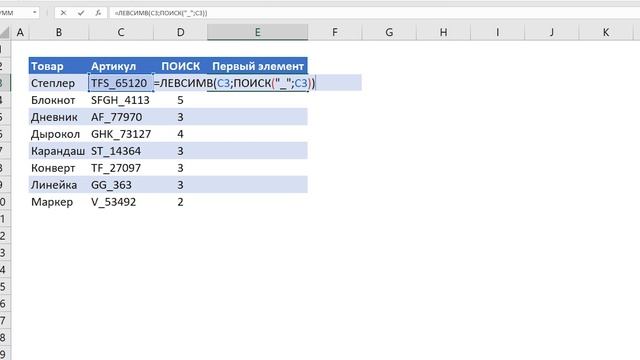
Task: Select the ПОИСК value 5 for Блокнот
Action: 180,100
